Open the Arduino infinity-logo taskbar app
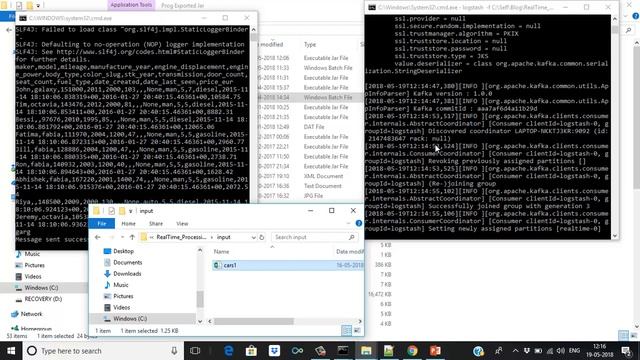 (x=297, y=351)
